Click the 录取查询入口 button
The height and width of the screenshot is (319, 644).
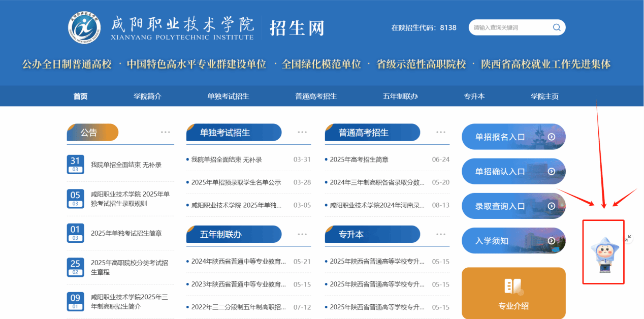click(x=513, y=206)
